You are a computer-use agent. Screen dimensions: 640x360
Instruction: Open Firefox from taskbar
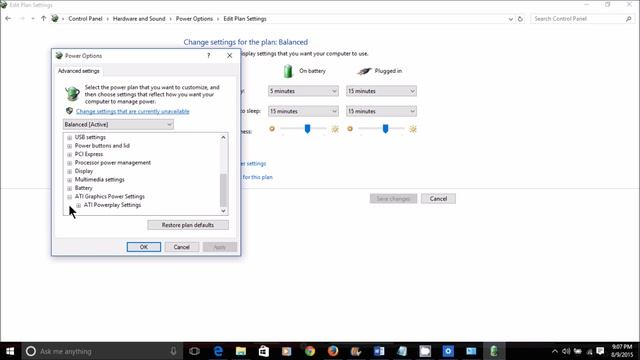coord(333,351)
